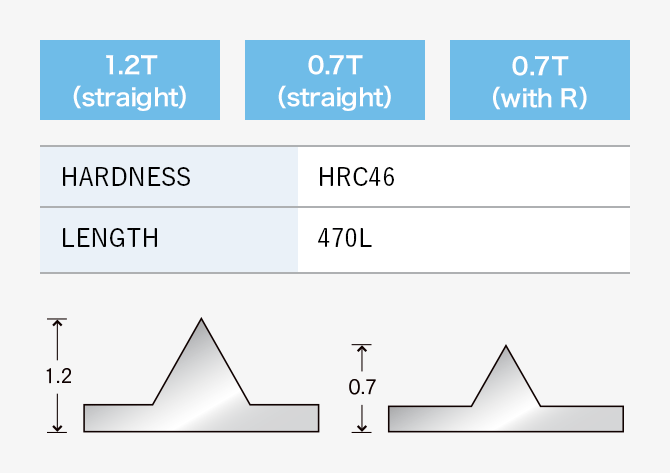The width and height of the screenshot is (670, 473).
Task: Click the 0.7 dimension label
Action: click(x=362, y=387)
